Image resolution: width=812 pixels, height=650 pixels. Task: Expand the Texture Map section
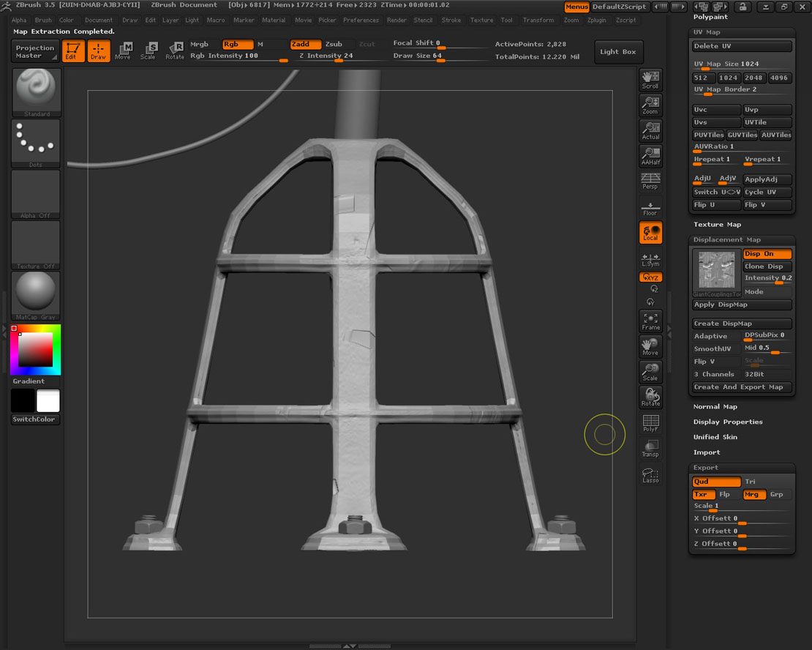717,225
